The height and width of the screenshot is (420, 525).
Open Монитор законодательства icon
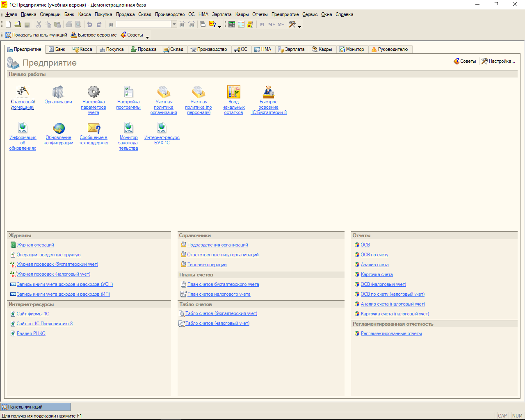(129, 128)
